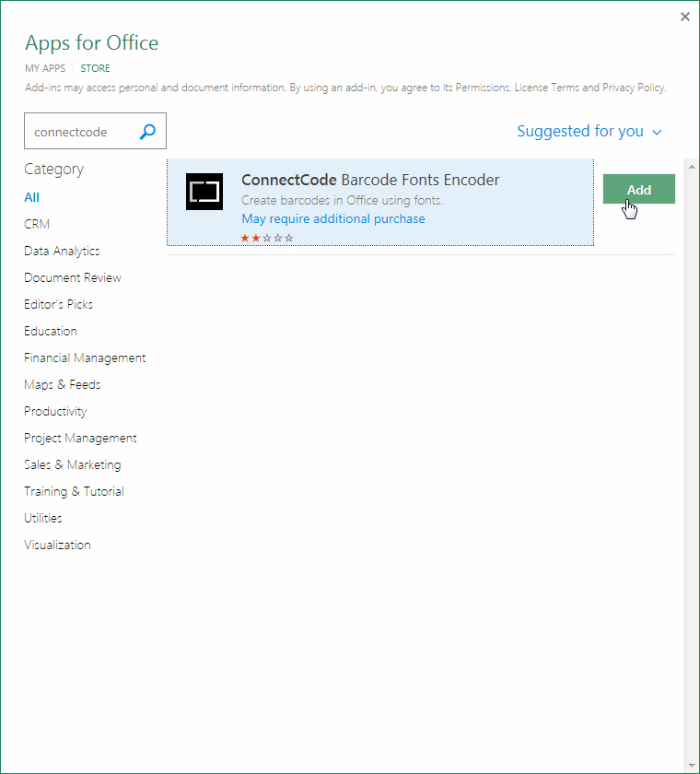Viewport: 700px width, 774px height.
Task: Select the Education category
Action: (x=51, y=331)
